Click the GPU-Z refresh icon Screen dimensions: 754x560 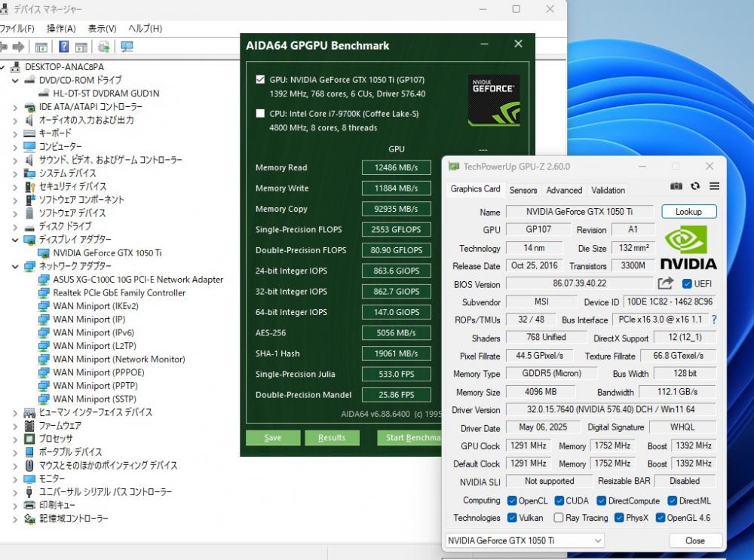pos(695,186)
